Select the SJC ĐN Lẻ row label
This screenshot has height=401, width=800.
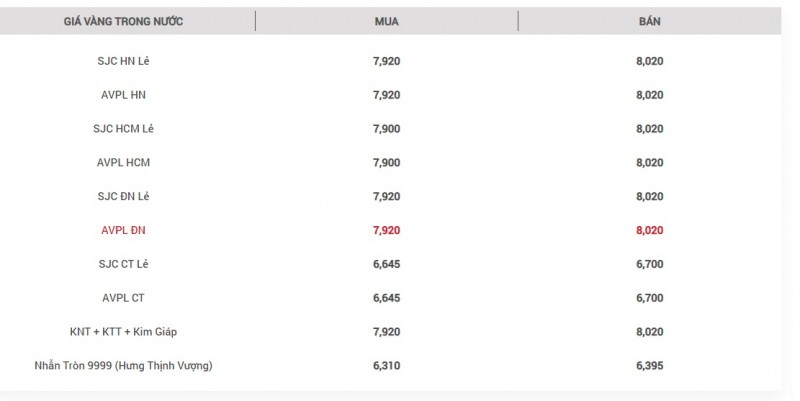coord(124,196)
